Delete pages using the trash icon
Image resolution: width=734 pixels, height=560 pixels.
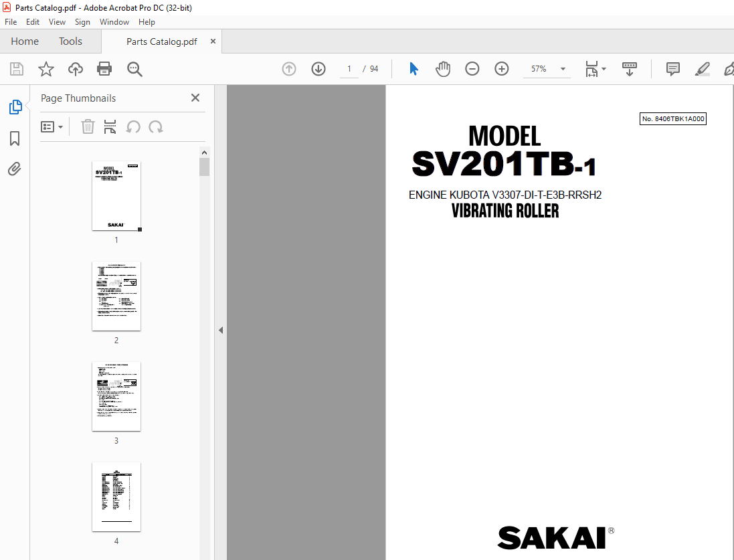[x=88, y=126]
